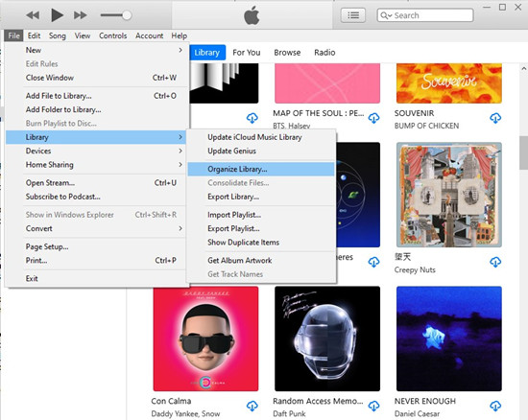The height and width of the screenshot is (420, 528).
Task: Choose Import Playlist option
Action: coord(261,215)
